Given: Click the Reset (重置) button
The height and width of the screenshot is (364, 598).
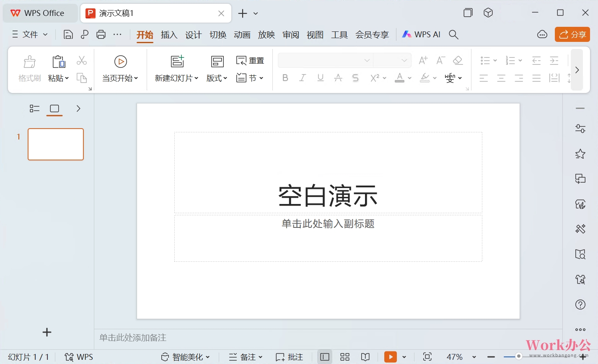Looking at the screenshot, I should (250, 61).
